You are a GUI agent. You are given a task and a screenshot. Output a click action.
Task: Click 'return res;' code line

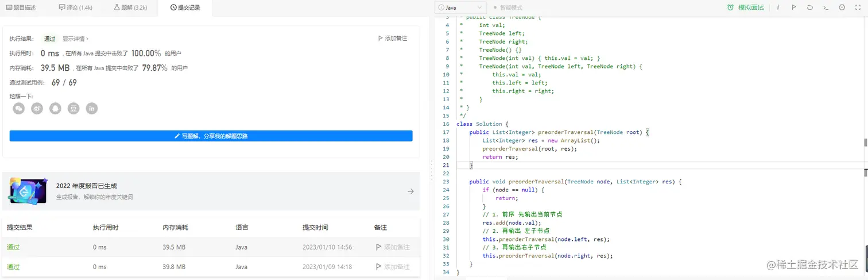tap(500, 157)
